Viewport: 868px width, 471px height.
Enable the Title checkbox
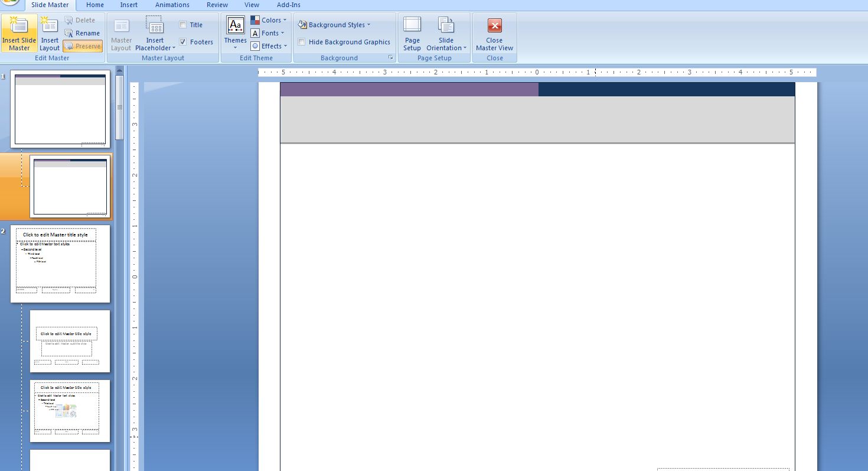(183, 25)
